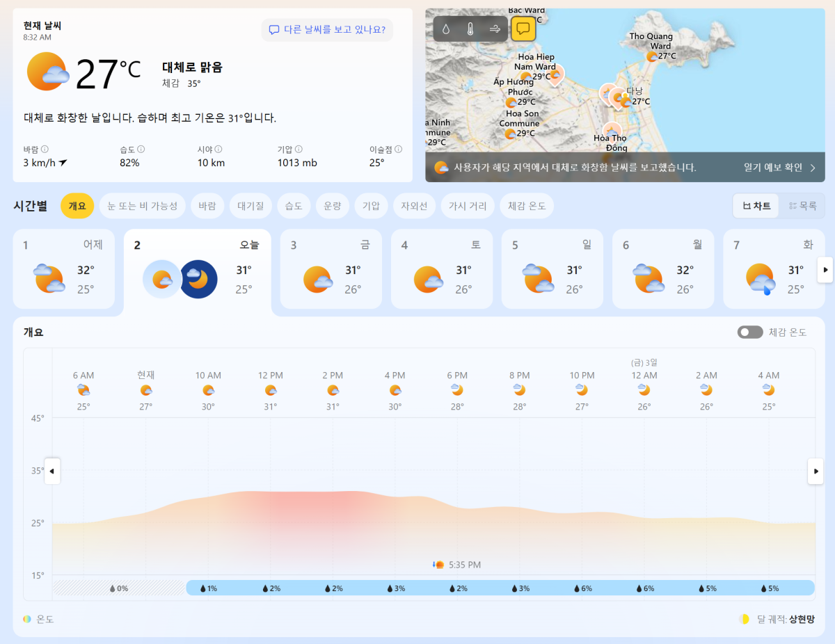This screenshot has height=644, width=835.
Task: Click the 온도 legend color swatch
Action: click(27, 619)
